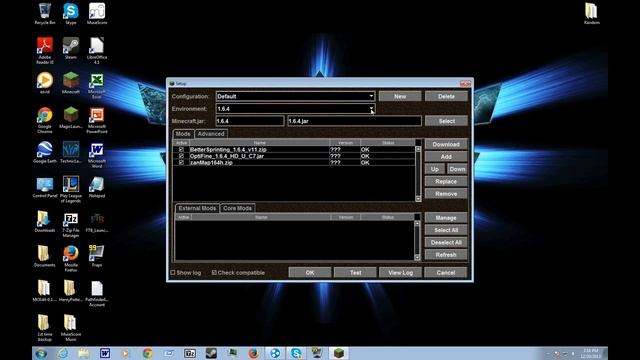Click the Manage button
Viewport: 640px width, 360px height.
[446, 218]
